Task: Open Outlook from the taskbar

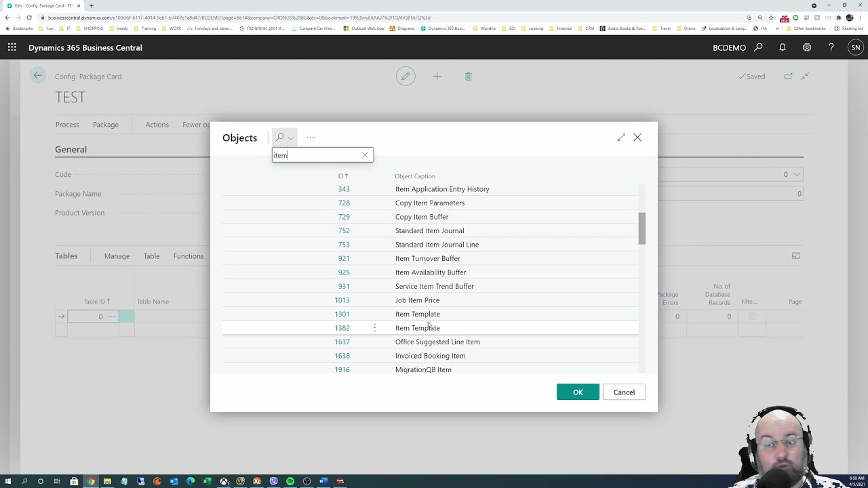Action: tap(174, 481)
